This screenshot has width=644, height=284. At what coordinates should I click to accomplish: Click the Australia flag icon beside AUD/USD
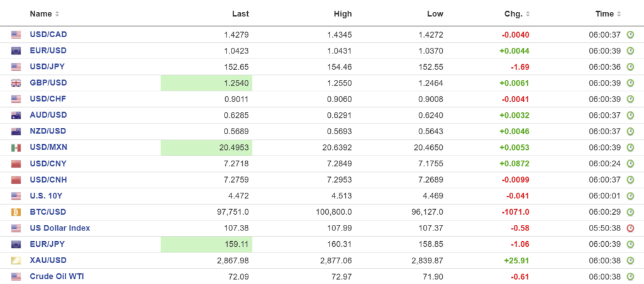[x=16, y=115]
